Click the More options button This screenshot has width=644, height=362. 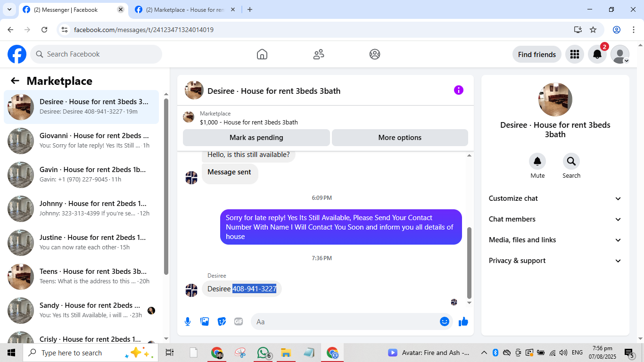pos(400,138)
